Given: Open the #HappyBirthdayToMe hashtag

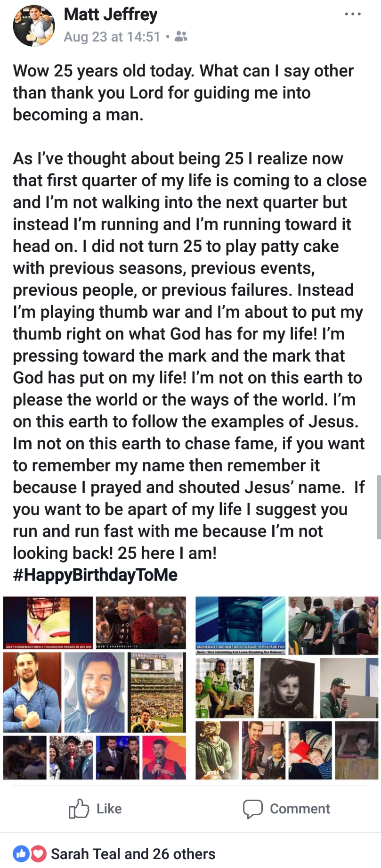Looking at the screenshot, I should pos(95,575).
